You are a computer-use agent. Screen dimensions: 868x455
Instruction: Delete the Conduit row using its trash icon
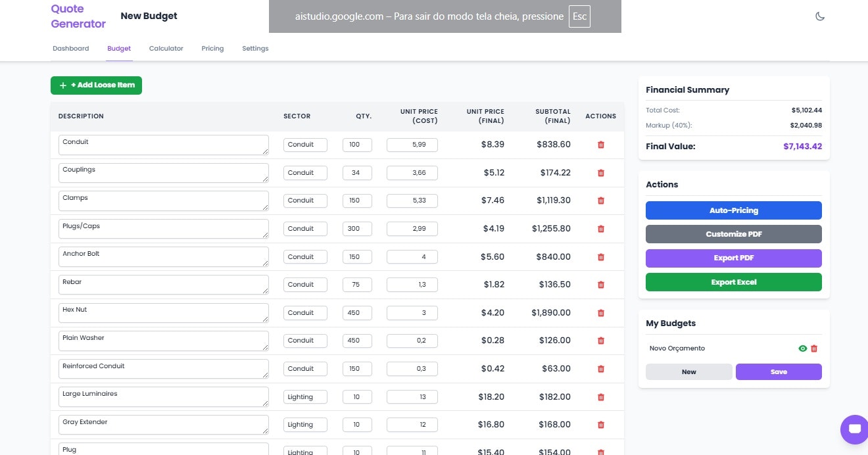[600, 145]
